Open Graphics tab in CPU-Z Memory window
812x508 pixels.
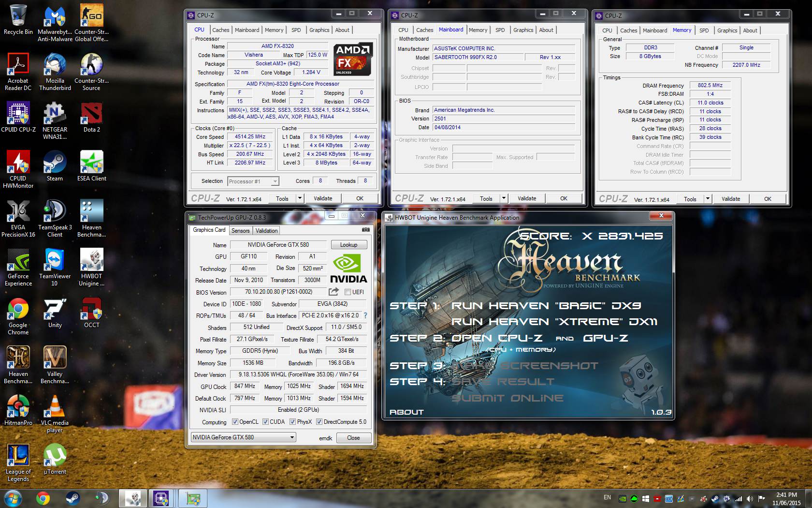point(727,30)
